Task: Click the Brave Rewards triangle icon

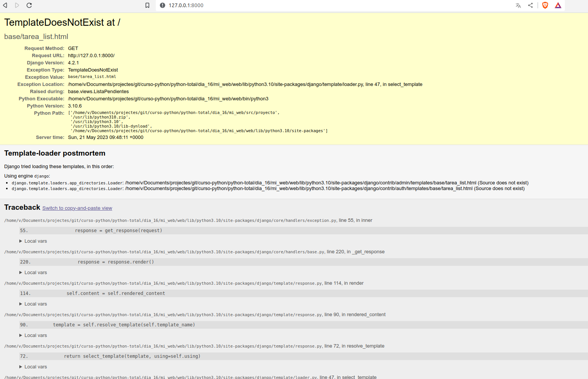Action: (558, 5)
